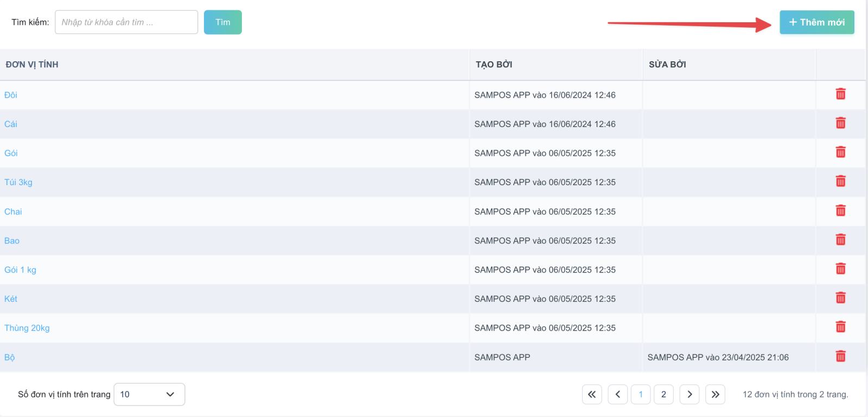
Task: Open the Túi 3kg unit link
Action: (18, 182)
